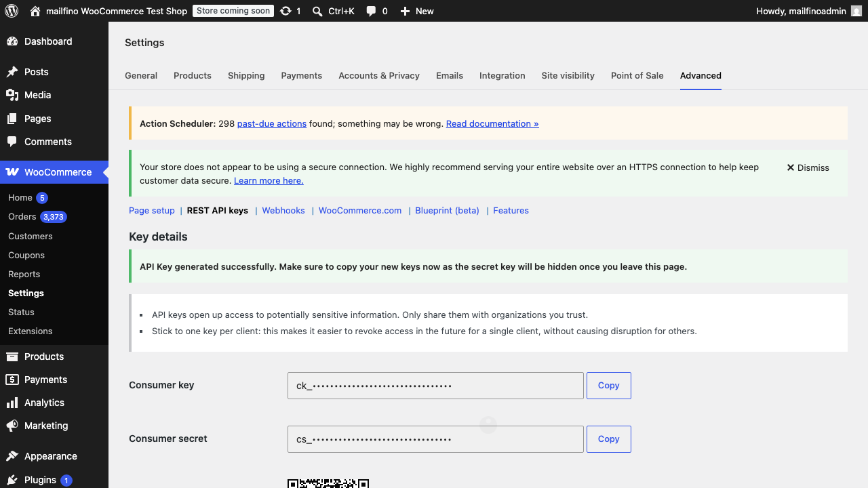Open Ctrl+K search command palette

(x=333, y=11)
